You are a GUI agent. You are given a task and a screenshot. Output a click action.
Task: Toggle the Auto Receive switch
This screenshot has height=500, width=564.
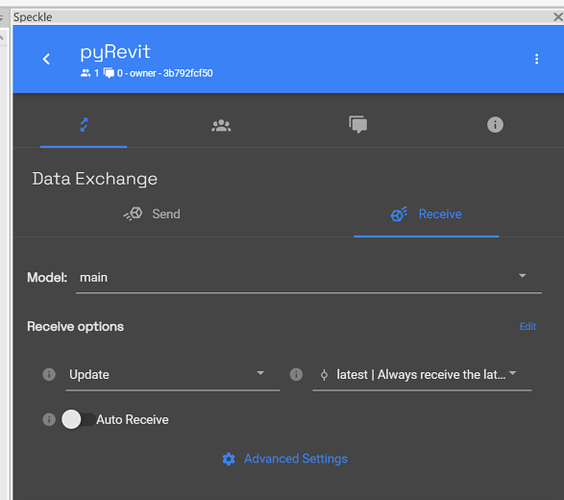78,419
